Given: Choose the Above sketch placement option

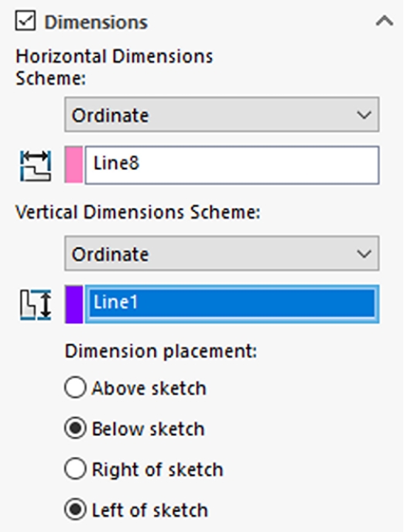Looking at the screenshot, I should [135, 387].
